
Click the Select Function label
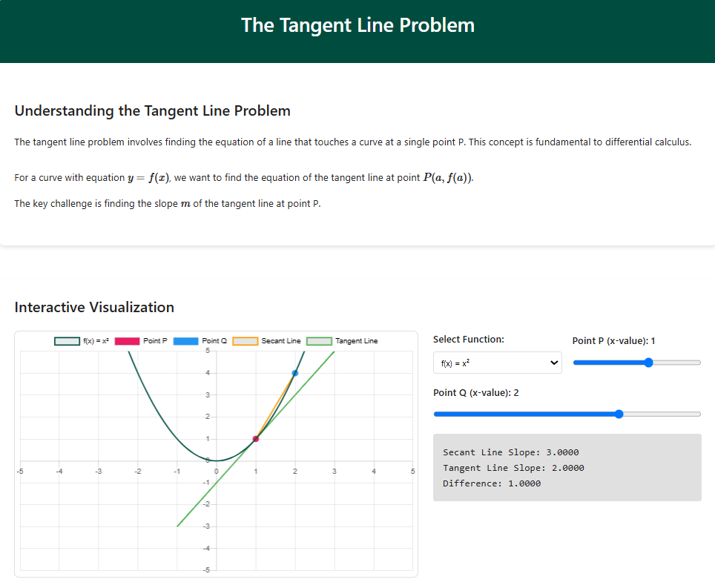pyautogui.click(x=468, y=339)
